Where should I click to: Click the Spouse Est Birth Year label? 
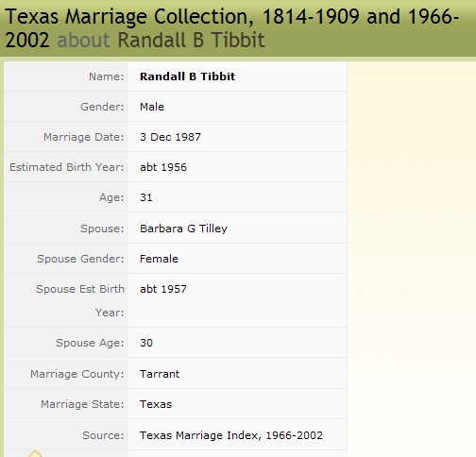pos(80,300)
